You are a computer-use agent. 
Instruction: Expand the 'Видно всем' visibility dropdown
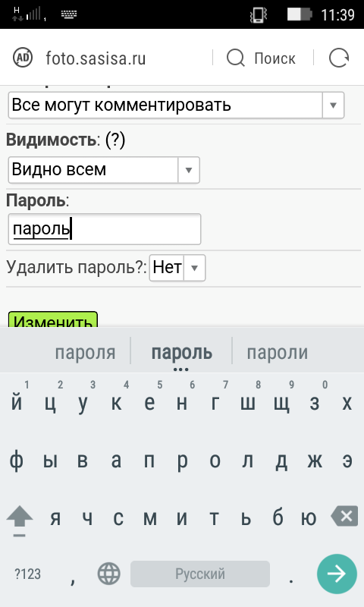point(104,169)
